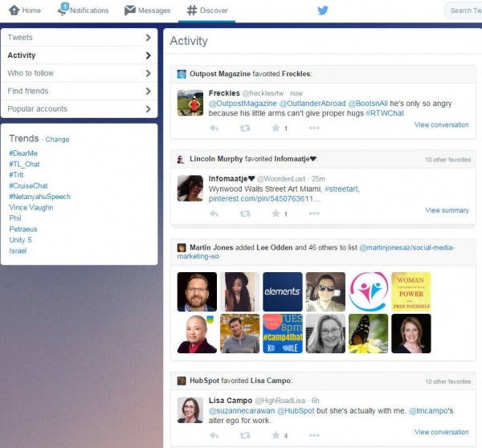Open the #DearMe trend
Image resolution: width=482 pixels, height=448 pixels.
tap(23, 153)
